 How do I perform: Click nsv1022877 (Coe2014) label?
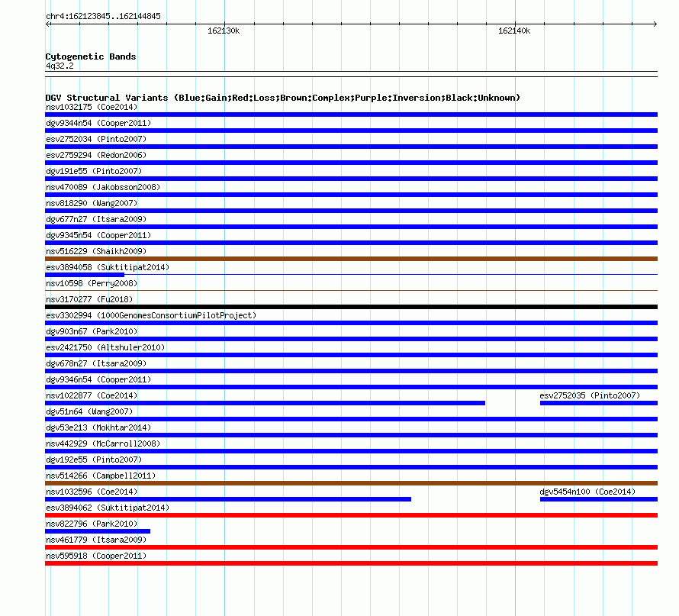tap(92, 395)
